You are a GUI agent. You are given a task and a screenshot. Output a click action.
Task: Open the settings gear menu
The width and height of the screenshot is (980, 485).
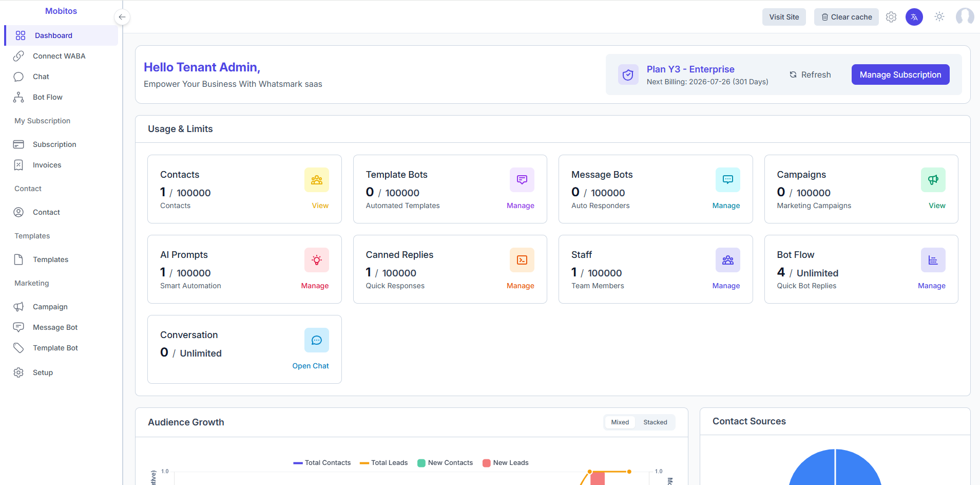pyautogui.click(x=891, y=16)
